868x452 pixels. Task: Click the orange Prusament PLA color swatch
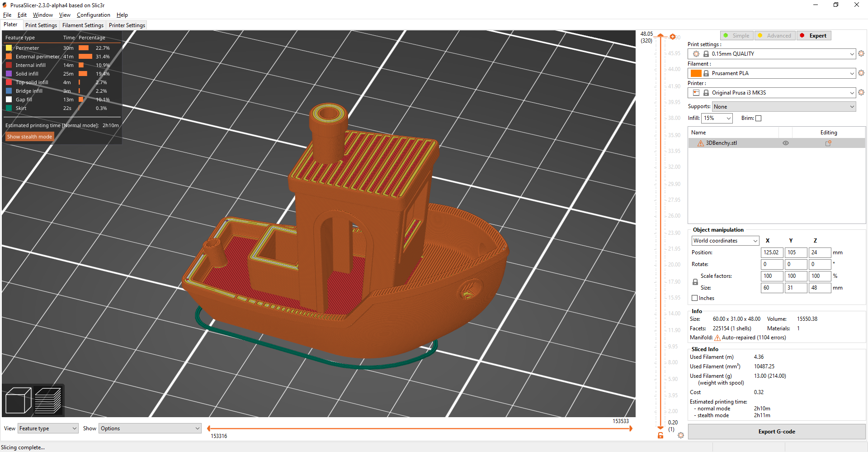click(x=696, y=73)
